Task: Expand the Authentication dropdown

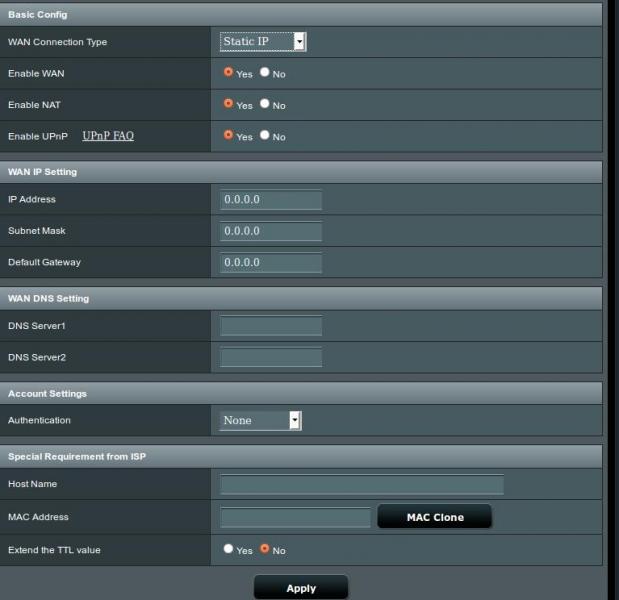Action: [x=260, y=420]
